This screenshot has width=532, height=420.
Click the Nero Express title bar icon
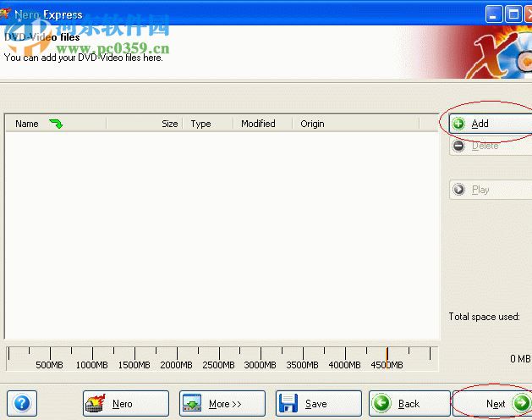[x=5, y=14]
